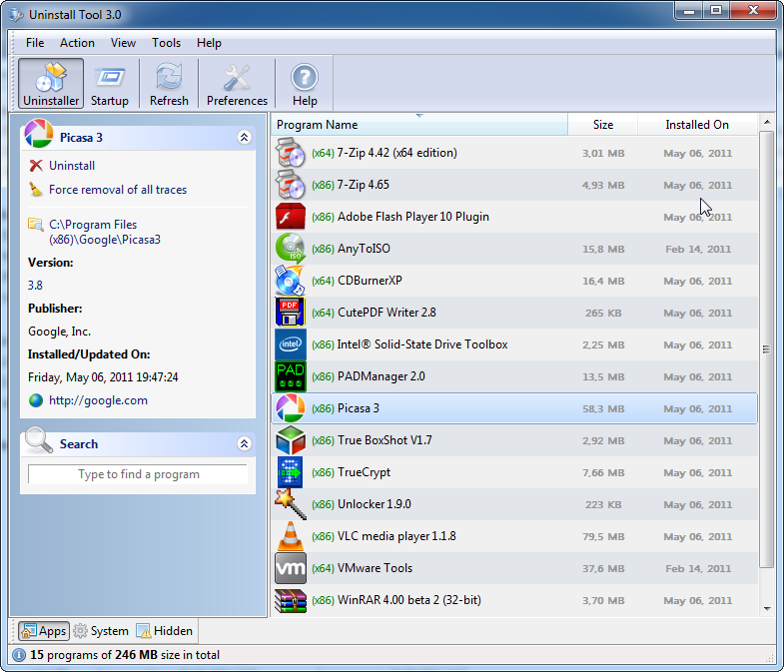Select WinRAR 4.00 beta 2 (32-bit)
The image size is (784, 672).
[x=409, y=600]
